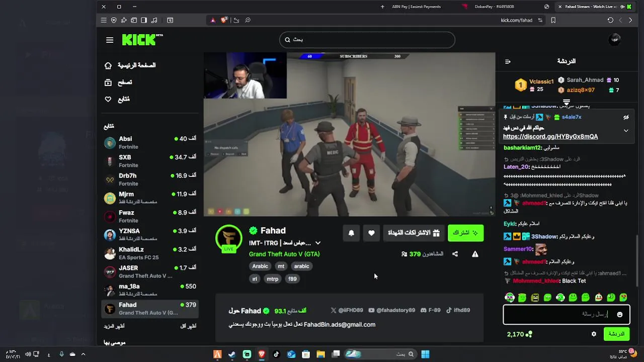The image size is (644, 362).
Task: Open SXB channel in following list
Action: coord(150,161)
